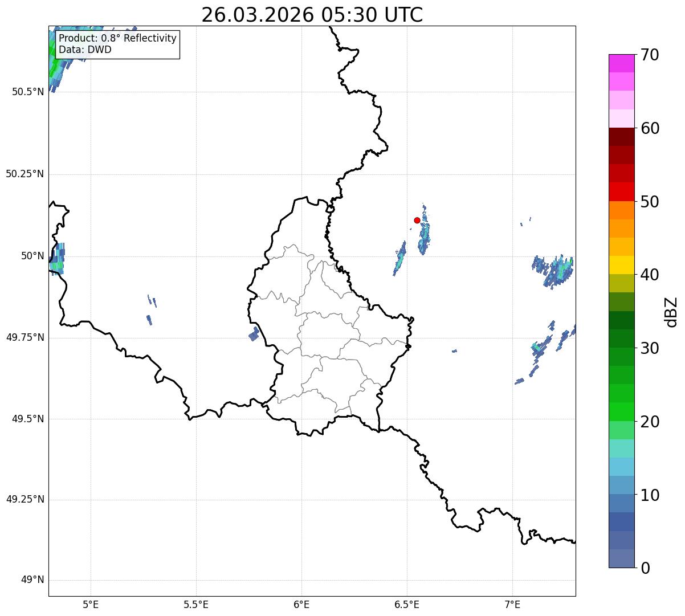Click the yellow 40 dBZ swatch
This screenshot has width=685, height=616.
coord(621,265)
